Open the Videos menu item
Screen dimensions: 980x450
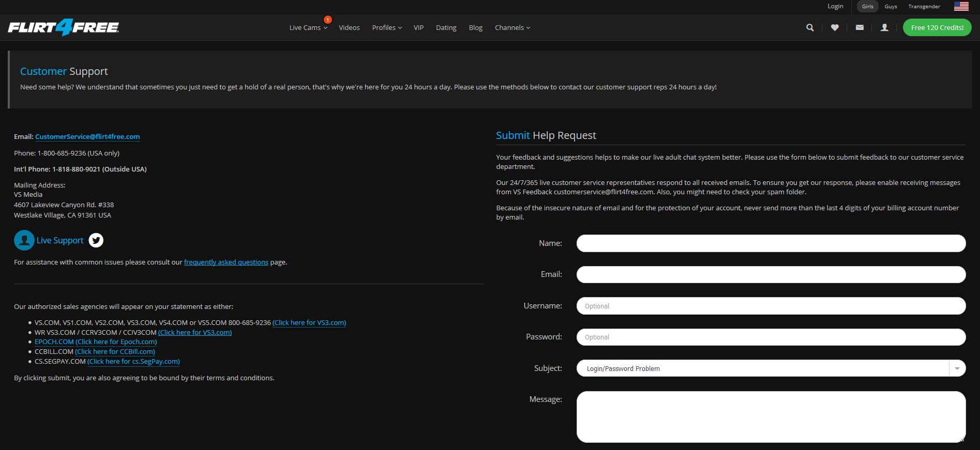click(349, 28)
